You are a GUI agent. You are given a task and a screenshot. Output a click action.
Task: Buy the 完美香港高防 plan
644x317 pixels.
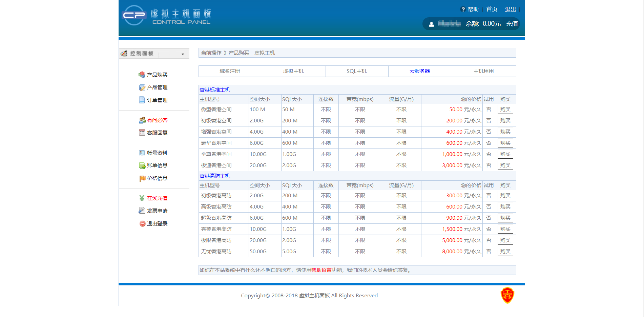pyautogui.click(x=505, y=229)
